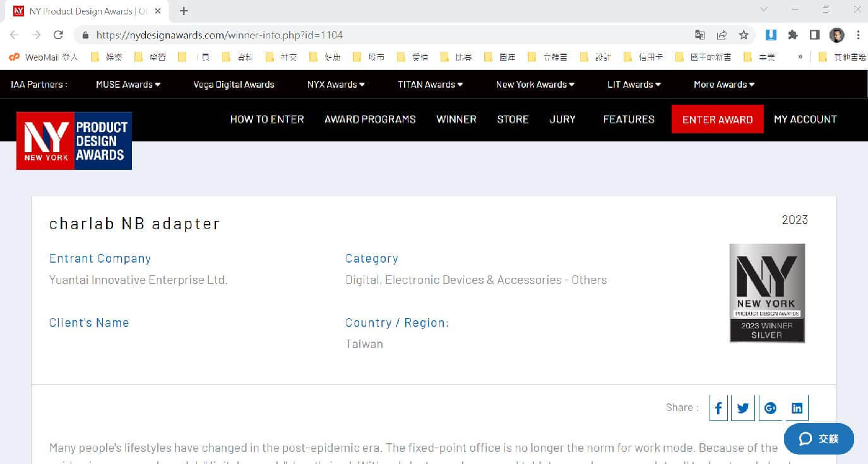Expand the More Awards dropdown
Screen dimensions: 868x464
tap(724, 85)
